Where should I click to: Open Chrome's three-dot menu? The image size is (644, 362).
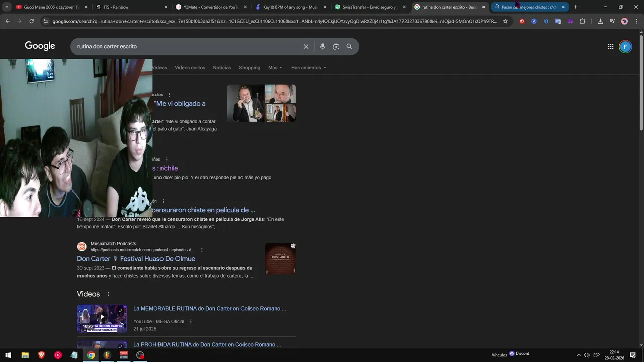point(636,21)
